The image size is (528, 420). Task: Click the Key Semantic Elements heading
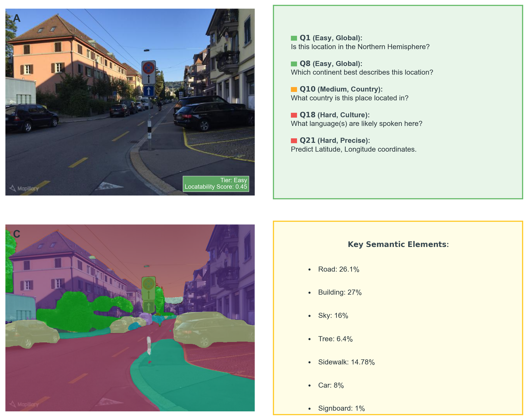[x=398, y=244]
